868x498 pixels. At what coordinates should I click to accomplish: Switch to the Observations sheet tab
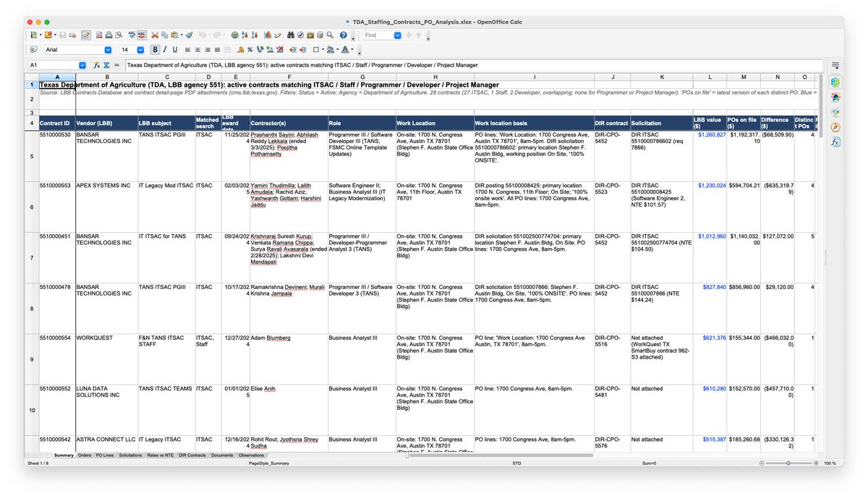(x=251, y=455)
